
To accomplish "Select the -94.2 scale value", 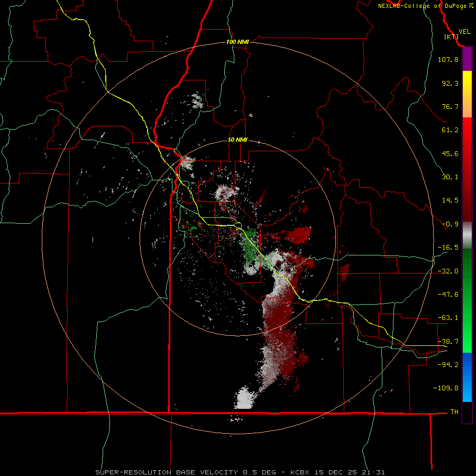I will pyautogui.click(x=448, y=364).
